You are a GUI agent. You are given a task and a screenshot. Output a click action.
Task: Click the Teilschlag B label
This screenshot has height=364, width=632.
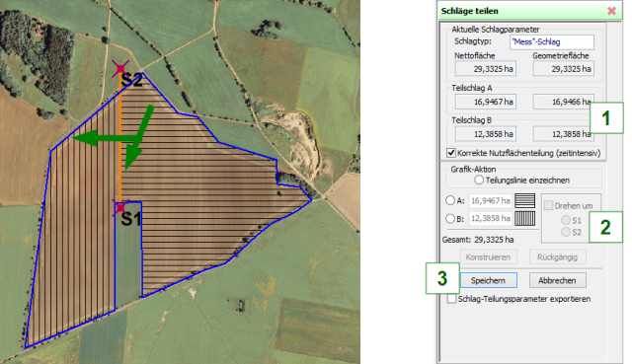coord(472,120)
